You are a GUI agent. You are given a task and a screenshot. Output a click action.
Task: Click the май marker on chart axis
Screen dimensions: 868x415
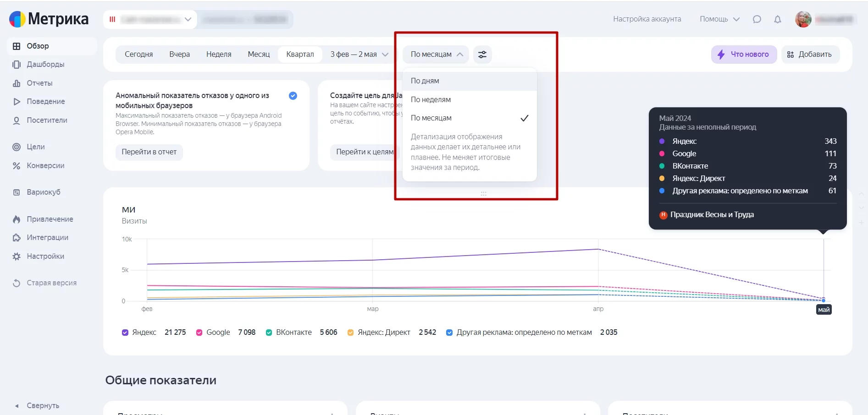pos(824,310)
